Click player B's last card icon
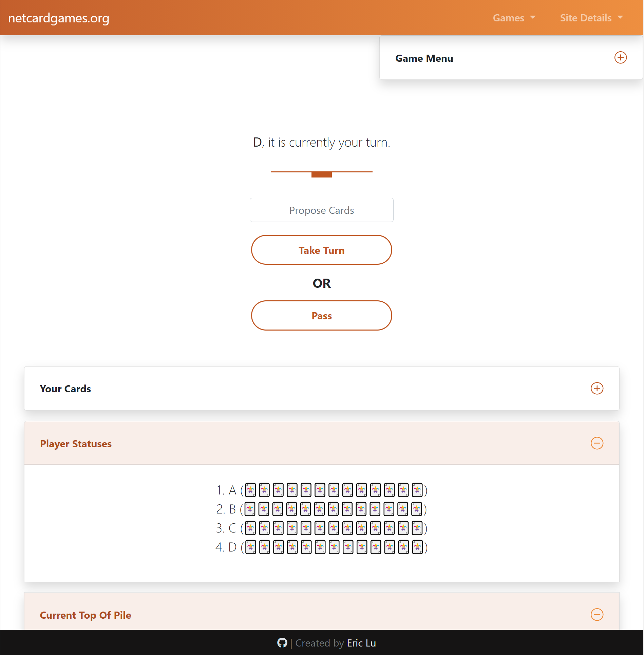The image size is (644, 655). pos(416,509)
